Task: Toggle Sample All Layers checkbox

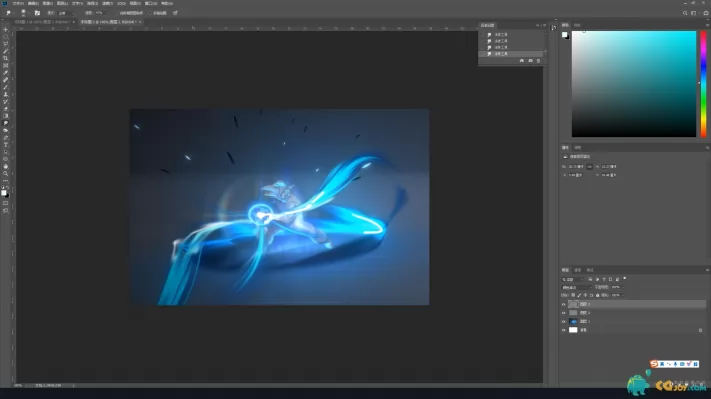Action: pos(117,13)
